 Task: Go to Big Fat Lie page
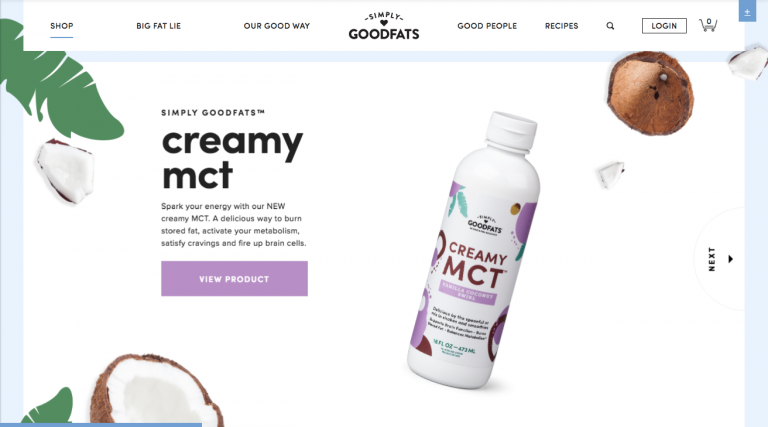tap(159, 26)
